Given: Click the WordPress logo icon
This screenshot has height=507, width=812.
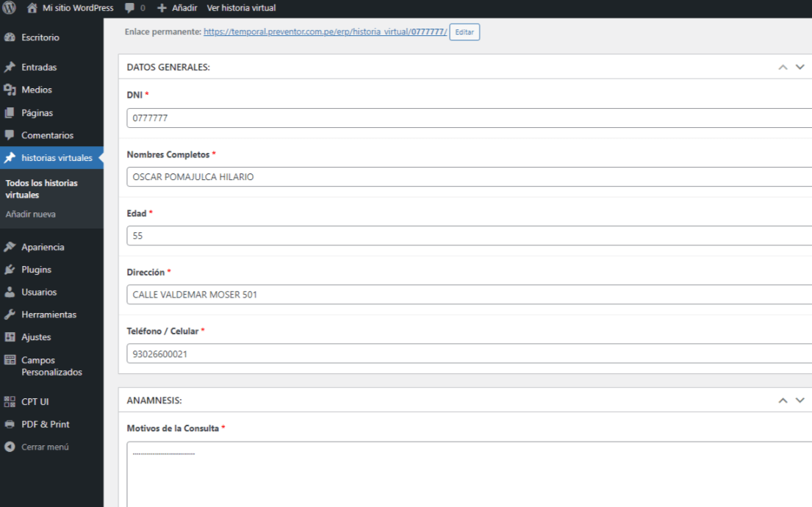Looking at the screenshot, I should pos(10,8).
